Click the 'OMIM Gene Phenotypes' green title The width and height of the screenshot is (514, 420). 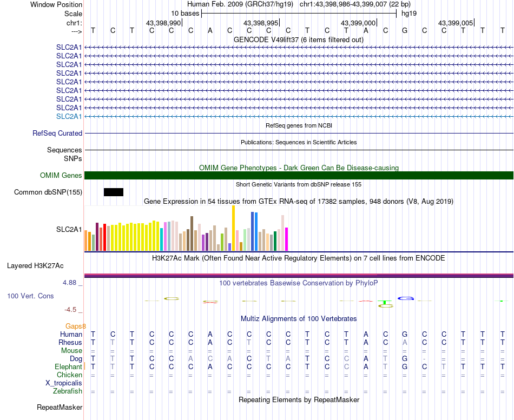(x=299, y=168)
